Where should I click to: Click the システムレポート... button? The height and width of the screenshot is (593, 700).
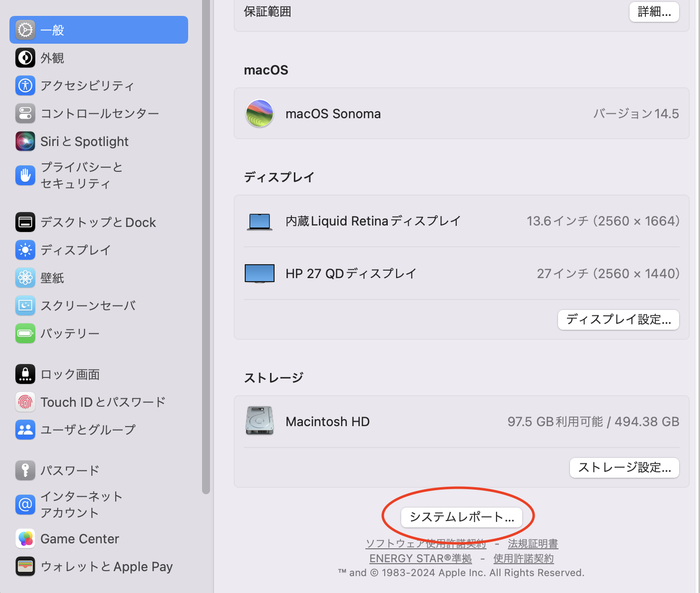pyautogui.click(x=462, y=517)
